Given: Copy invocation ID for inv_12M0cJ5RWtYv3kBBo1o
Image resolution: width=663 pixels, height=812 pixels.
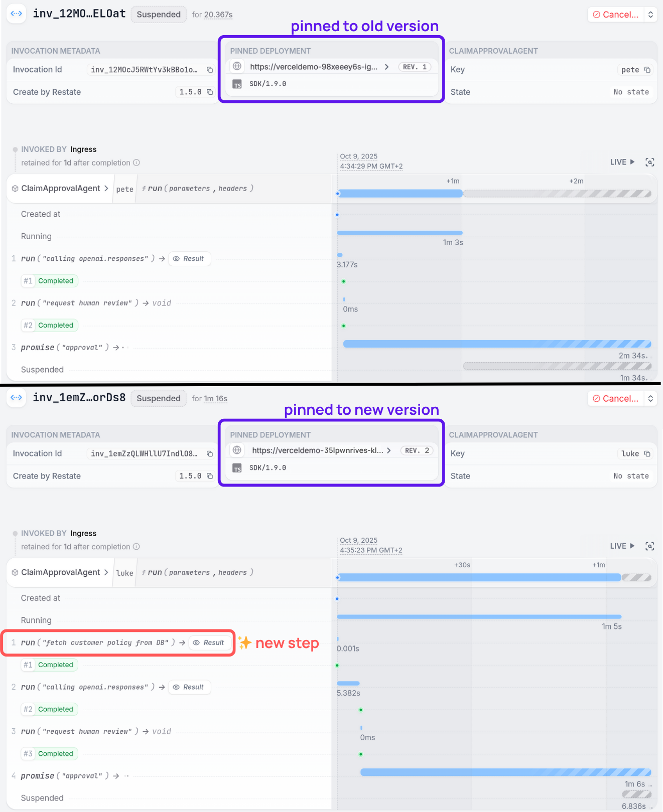Looking at the screenshot, I should point(210,70).
